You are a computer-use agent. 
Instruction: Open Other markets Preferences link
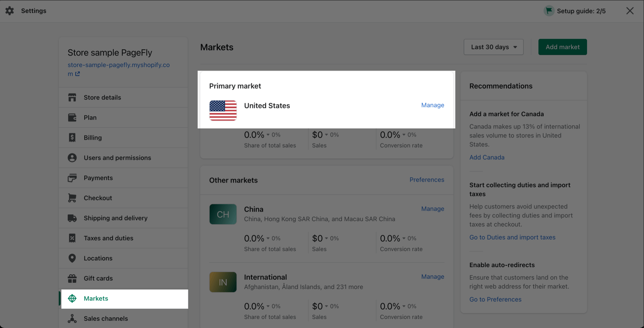click(x=427, y=180)
